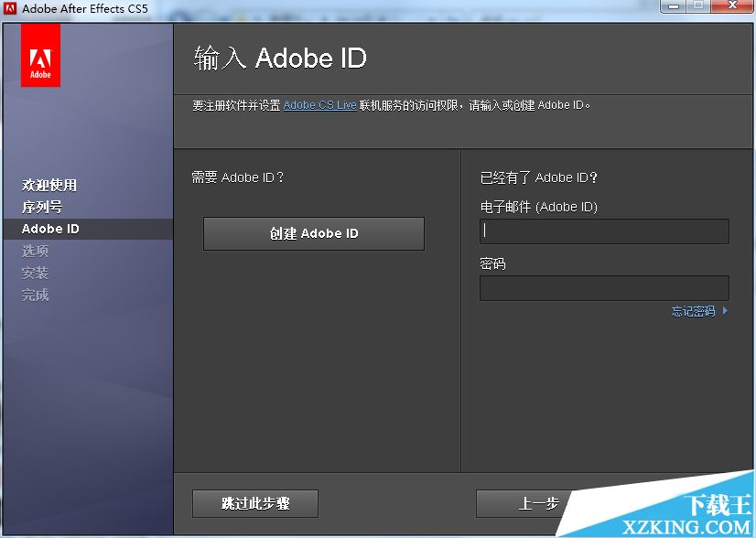Click the 已经有了 Adobe ID？ text
This screenshot has height=538, width=756.
pyautogui.click(x=538, y=178)
